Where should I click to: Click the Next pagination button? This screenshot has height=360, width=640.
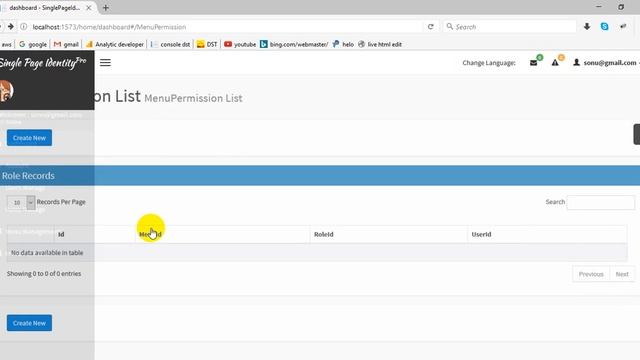622,274
